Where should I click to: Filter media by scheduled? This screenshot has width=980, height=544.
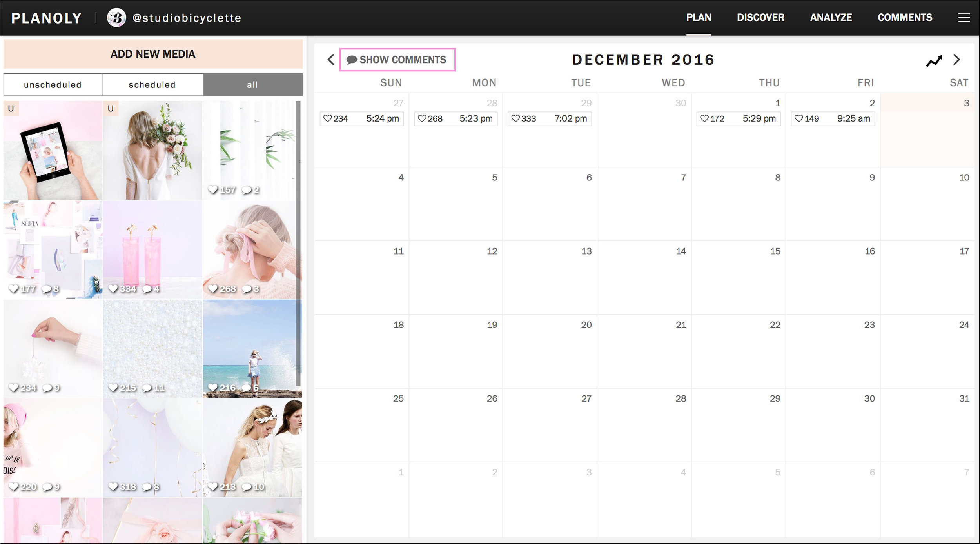pyautogui.click(x=152, y=85)
